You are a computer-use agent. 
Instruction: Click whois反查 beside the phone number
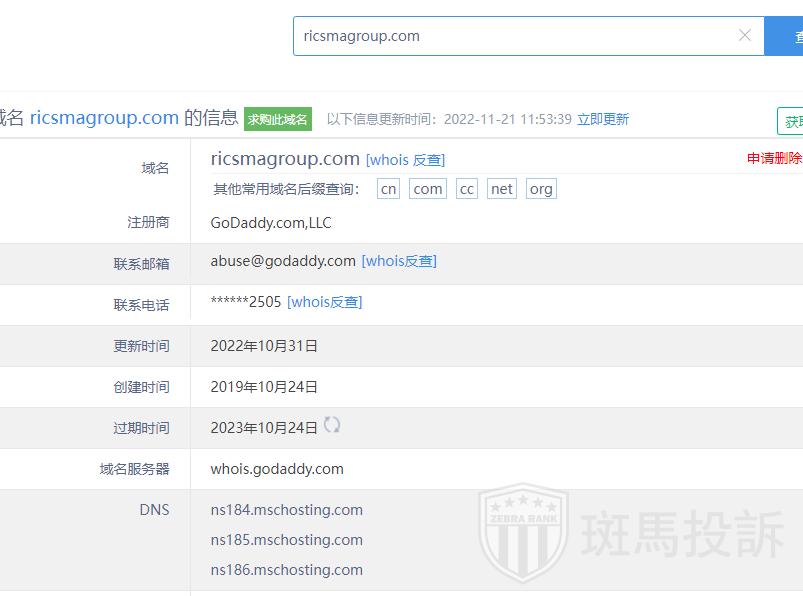tap(325, 302)
